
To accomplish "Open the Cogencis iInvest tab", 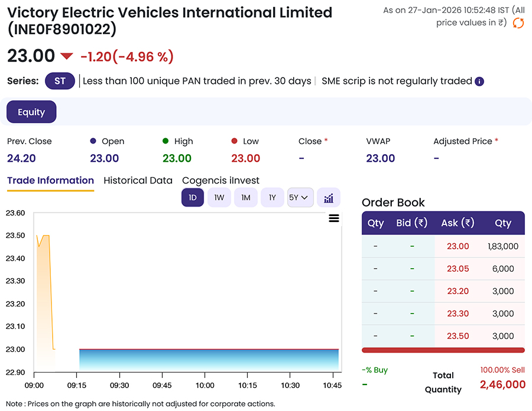I will point(220,181).
